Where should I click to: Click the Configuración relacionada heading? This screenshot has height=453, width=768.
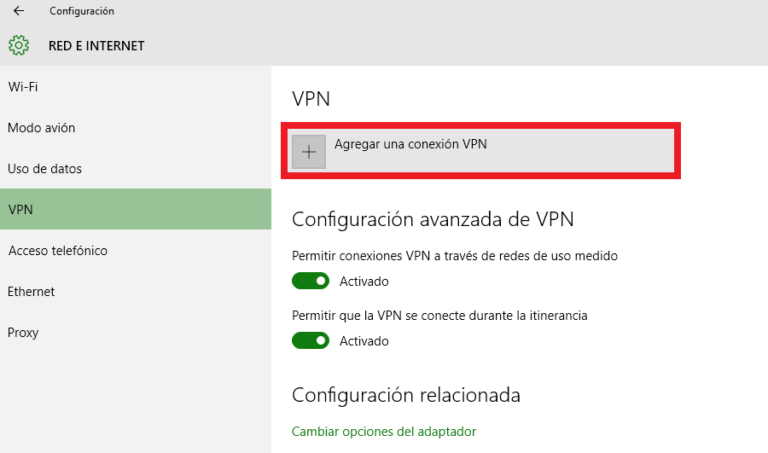[406, 395]
